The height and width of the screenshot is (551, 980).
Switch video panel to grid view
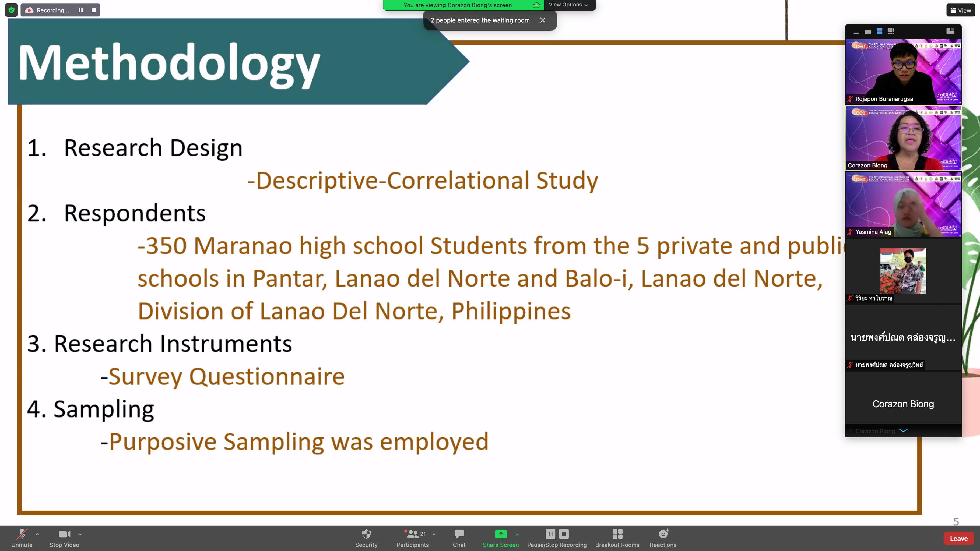tap(891, 31)
